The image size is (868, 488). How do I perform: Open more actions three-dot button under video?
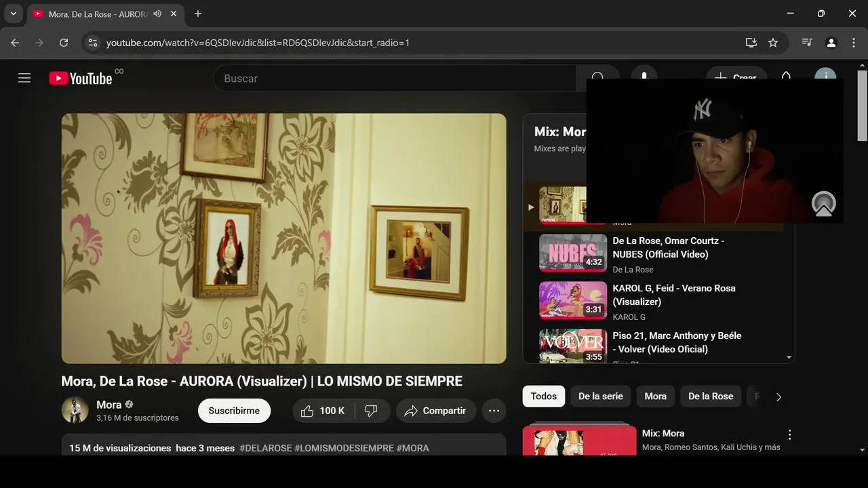pyautogui.click(x=494, y=411)
